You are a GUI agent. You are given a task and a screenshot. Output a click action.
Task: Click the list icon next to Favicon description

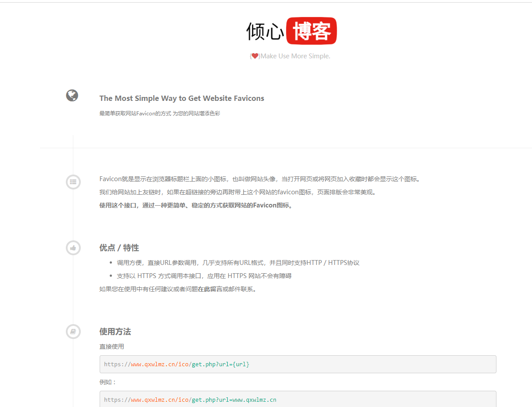(73, 182)
